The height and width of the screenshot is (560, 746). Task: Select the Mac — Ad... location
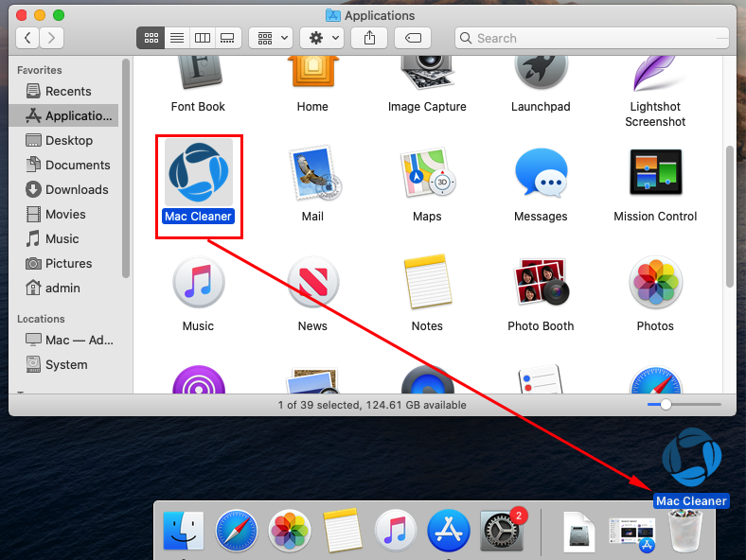click(x=63, y=340)
